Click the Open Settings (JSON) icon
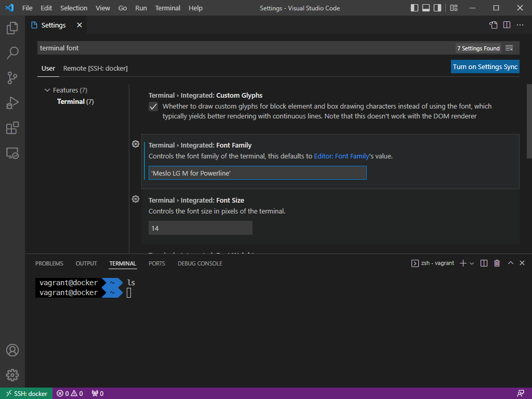The image size is (532, 399). [x=494, y=25]
